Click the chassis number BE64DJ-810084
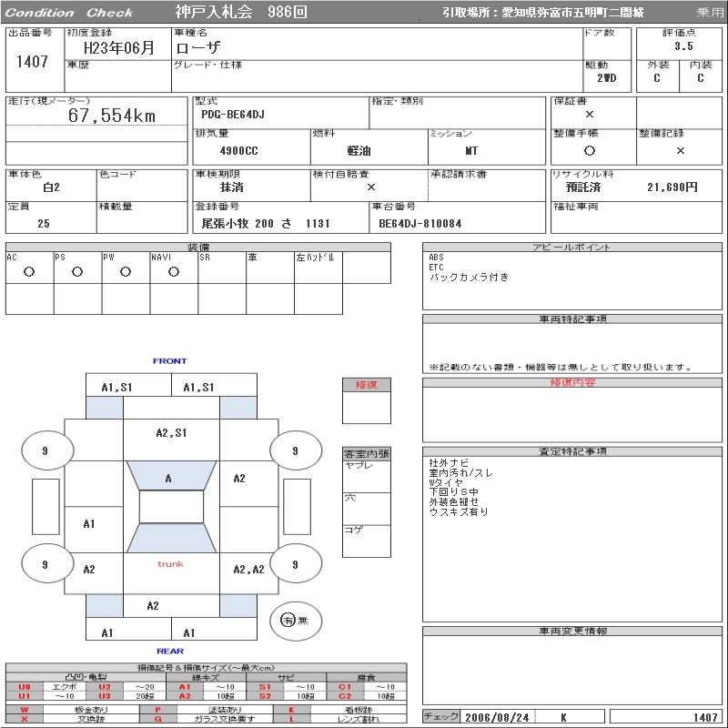 click(420, 223)
